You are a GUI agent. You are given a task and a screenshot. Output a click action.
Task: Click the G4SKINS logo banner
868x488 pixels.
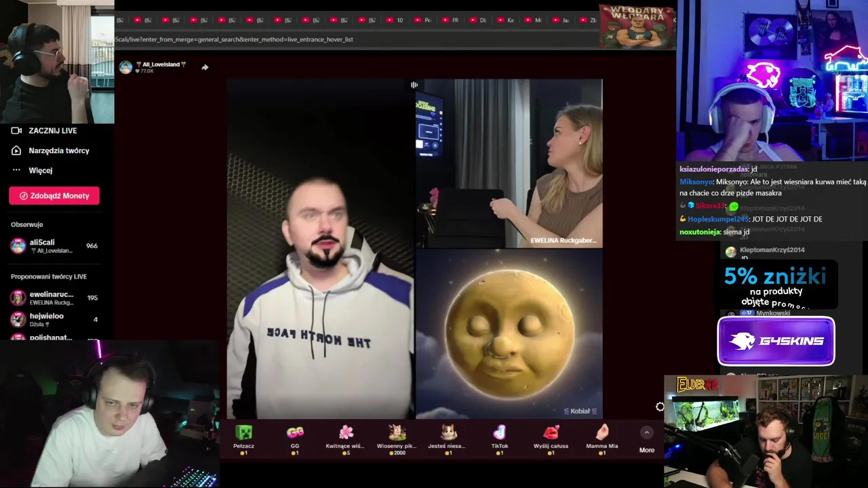click(x=776, y=341)
